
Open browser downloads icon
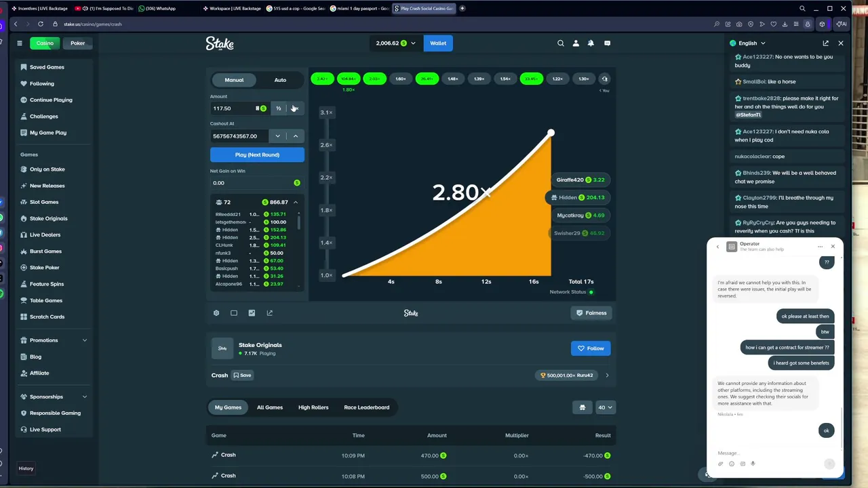click(785, 24)
